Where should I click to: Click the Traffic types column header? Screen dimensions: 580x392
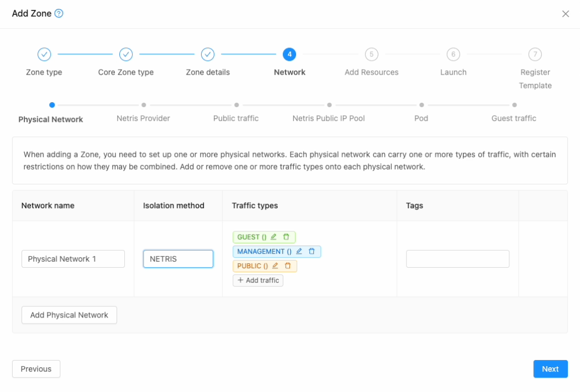coord(255,205)
